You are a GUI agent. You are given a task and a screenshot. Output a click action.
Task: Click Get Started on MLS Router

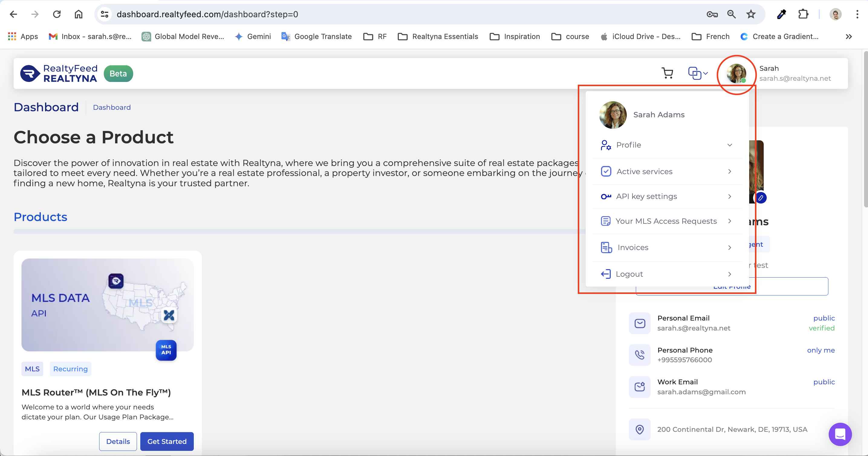(167, 441)
